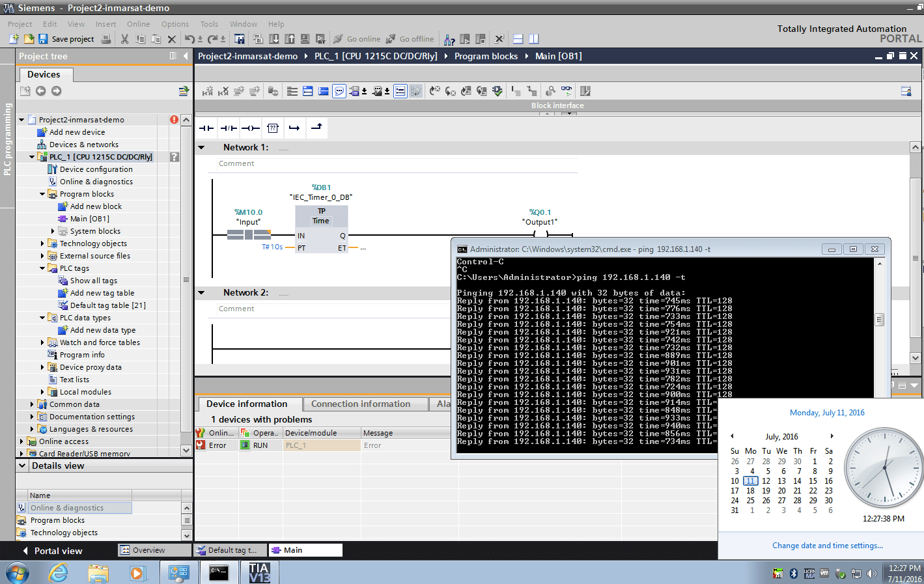
Task: Click the Print icon in the main toolbar
Action: pyautogui.click(x=106, y=39)
